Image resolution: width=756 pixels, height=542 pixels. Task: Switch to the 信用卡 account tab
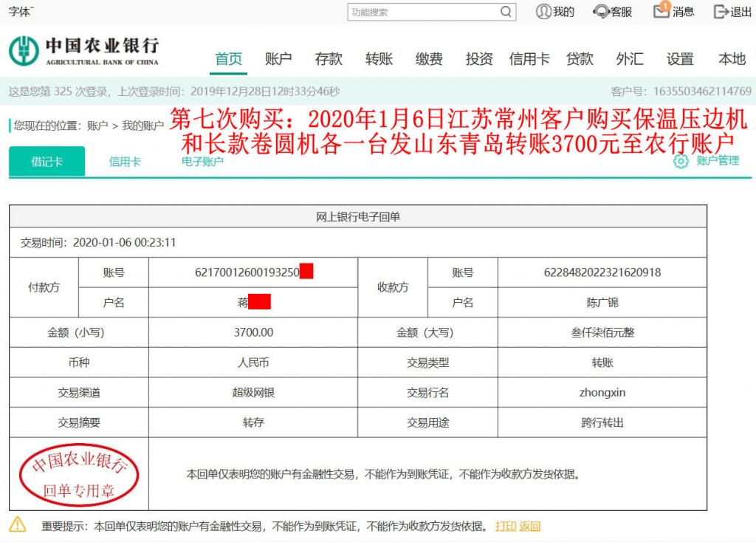click(x=125, y=159)
